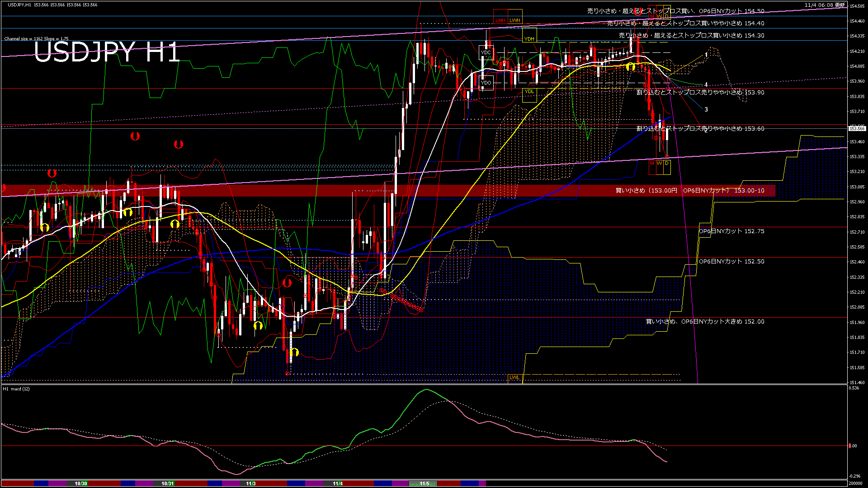Select the LMH last-month-high marker
The image size is (868, 488).
pyautogui.click(x=500, y=20)
